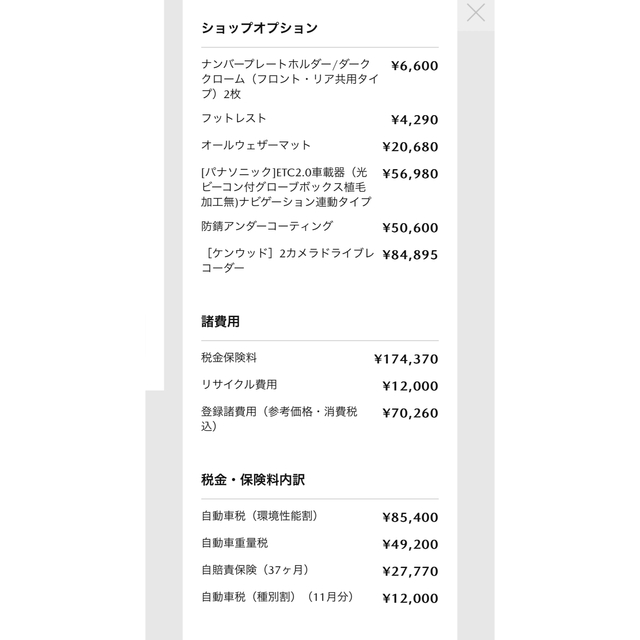Close the estimate details popup
Viewport: 640px width, 640px height.
pos(476,13)
